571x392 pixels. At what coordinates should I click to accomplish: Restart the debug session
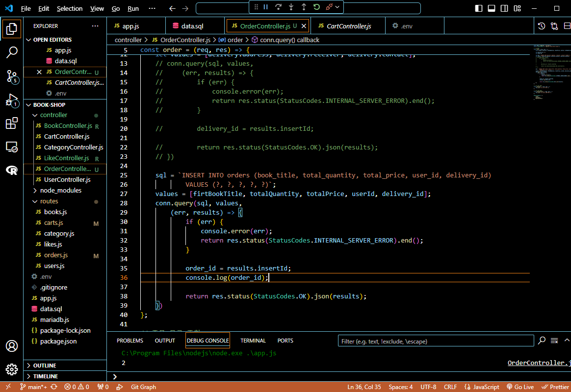point(316,7)
